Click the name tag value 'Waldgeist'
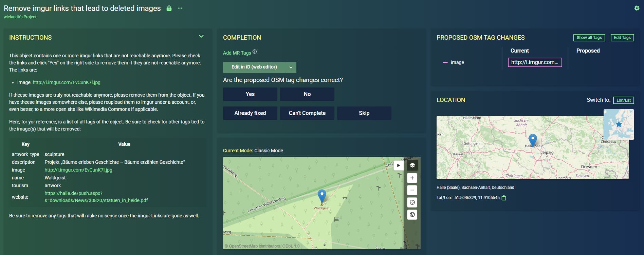Screen dimensions: 644x255 tap(55, 178)
